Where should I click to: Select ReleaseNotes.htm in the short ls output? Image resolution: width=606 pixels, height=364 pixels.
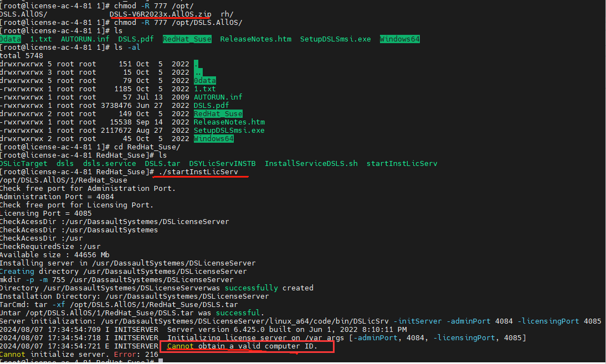pos(256,39)
